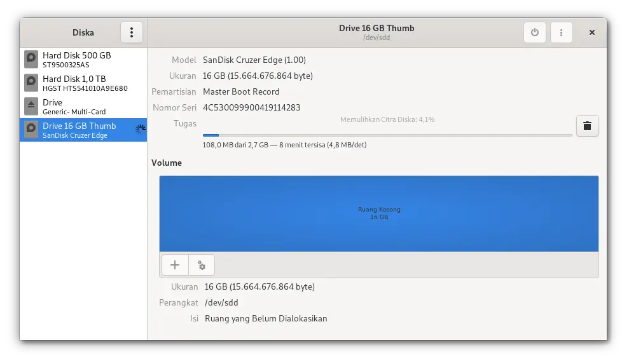The height and width of the screenshot is (364, 629).
Task: Click the Hard Disk 500 GB drive icon
Action: [x=31, y=59]
